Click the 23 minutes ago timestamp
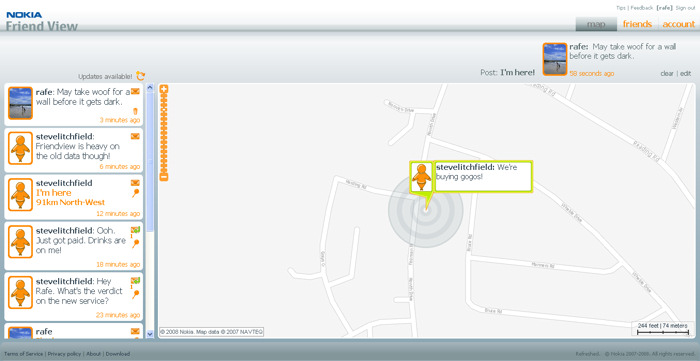The image size is (700, 361). (x=118, y=315)
